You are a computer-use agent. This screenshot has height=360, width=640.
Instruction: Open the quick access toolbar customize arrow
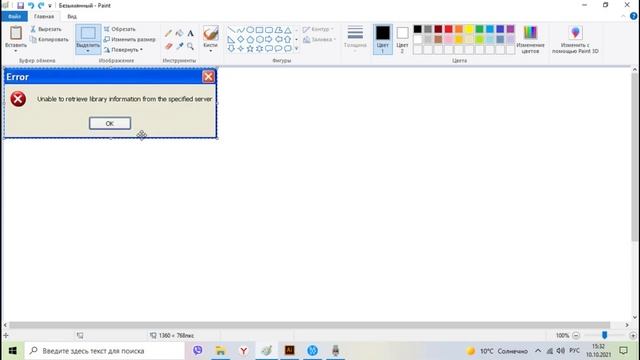pos(50,6)
